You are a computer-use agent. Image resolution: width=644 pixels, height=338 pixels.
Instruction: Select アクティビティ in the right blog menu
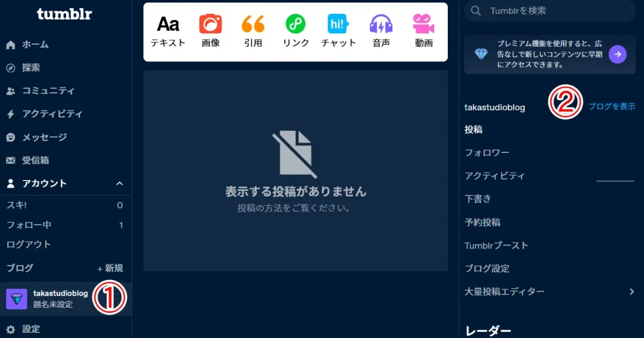[x=494, y=176]
